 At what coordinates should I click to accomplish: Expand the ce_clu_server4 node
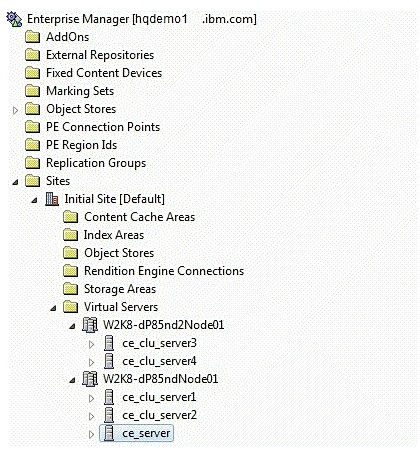click(91, 362)
